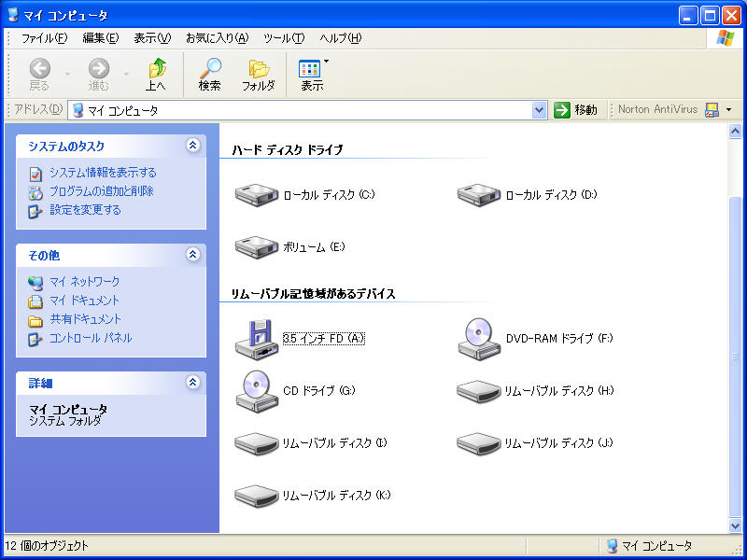Viewport: 747px width, 560px height.
Task: Maximize the My Computer window
Action: (x=710, y=16)
